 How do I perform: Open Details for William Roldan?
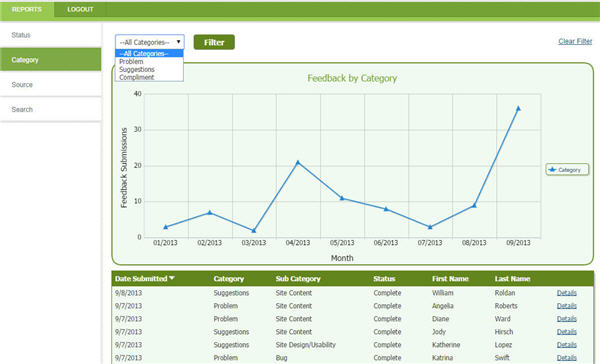click(566, 293)
